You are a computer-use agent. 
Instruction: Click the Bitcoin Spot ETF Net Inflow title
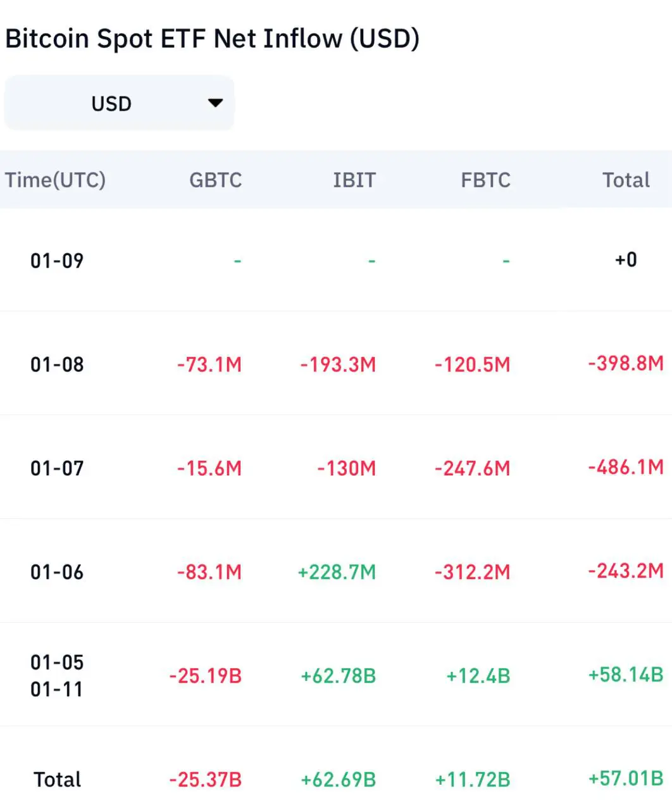[x=212, y=39]
